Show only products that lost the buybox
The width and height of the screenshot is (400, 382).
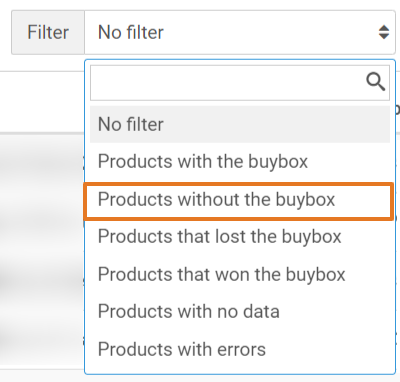coord(240,236)
